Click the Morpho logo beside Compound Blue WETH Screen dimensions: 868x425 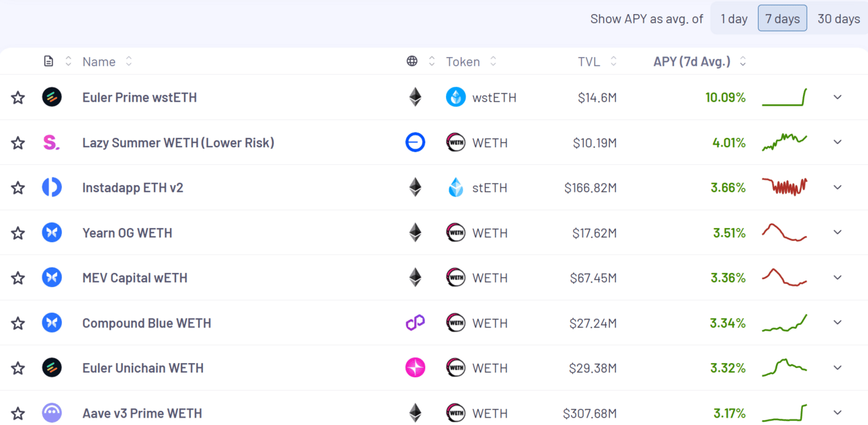[52, 322]
